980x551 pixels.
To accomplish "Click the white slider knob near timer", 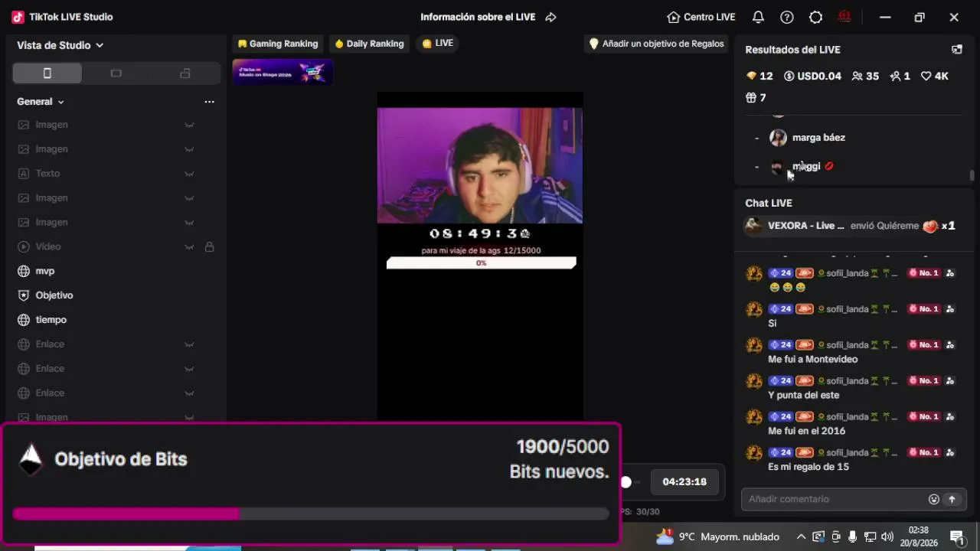I will click(x=626, y=482).
